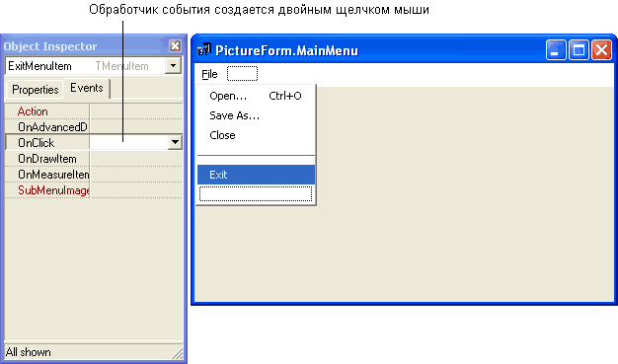Switch to the Properties tab

tap(36, 90)
